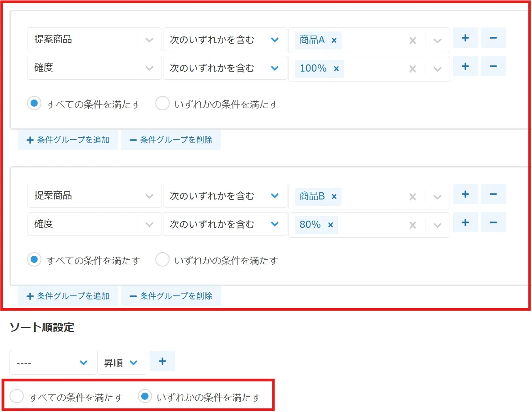
Task: Expand value options in 80% field
Action: point(437,225)
